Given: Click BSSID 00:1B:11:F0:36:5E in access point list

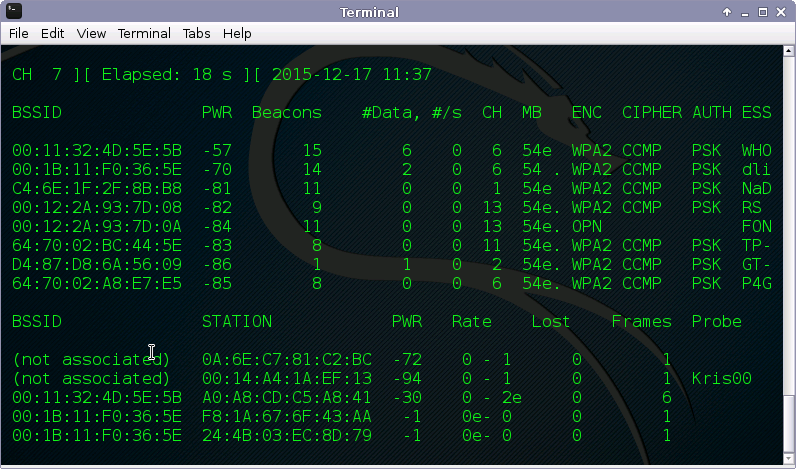Looking at the screenshot, I should [97, 169].
